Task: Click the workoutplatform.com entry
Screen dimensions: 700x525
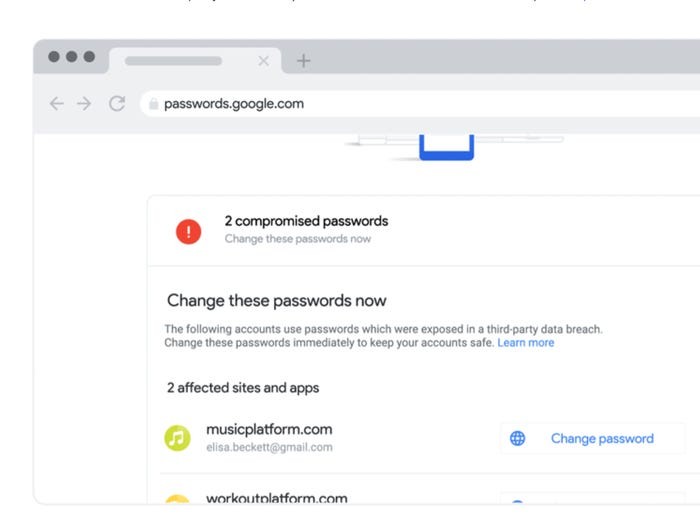Action: (x=277, y=497)
